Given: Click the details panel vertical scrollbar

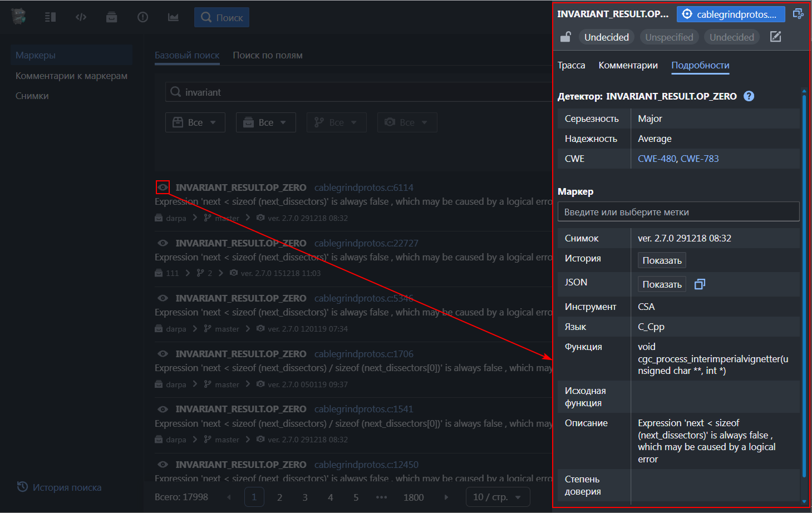Looking at the screenshot, I should coord(804,278).
